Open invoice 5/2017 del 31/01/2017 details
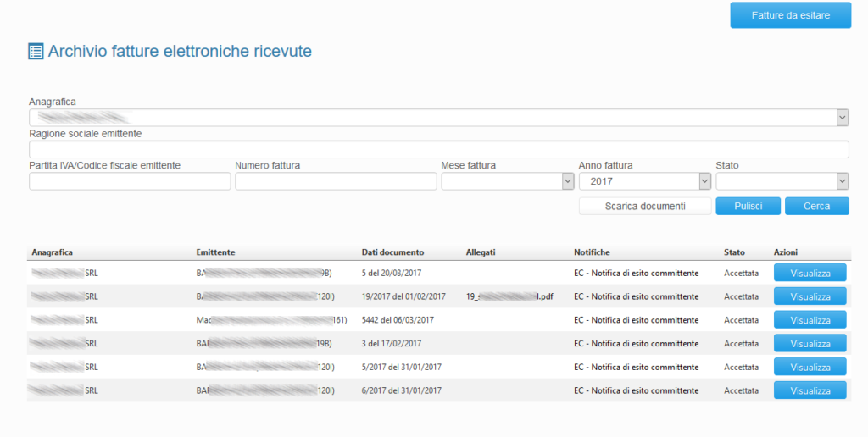 tap(810, 368)
